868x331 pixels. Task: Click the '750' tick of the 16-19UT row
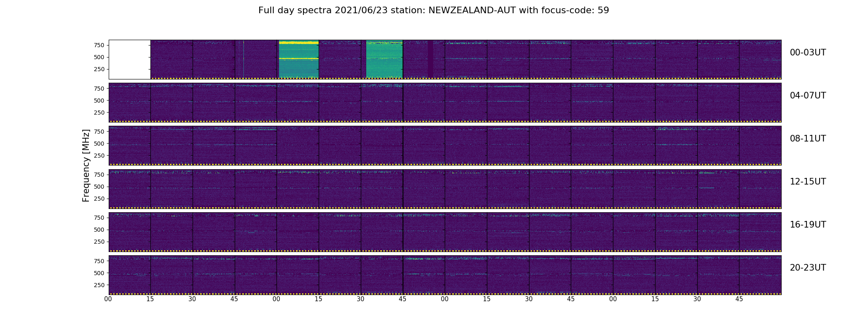pyautogui.click(x=99, y=218)
